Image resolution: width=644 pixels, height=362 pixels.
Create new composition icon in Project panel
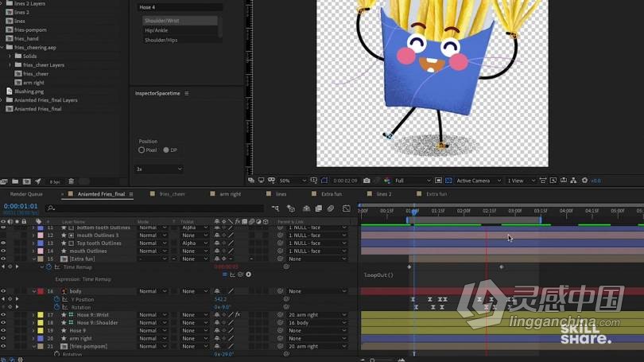point(27,181)
